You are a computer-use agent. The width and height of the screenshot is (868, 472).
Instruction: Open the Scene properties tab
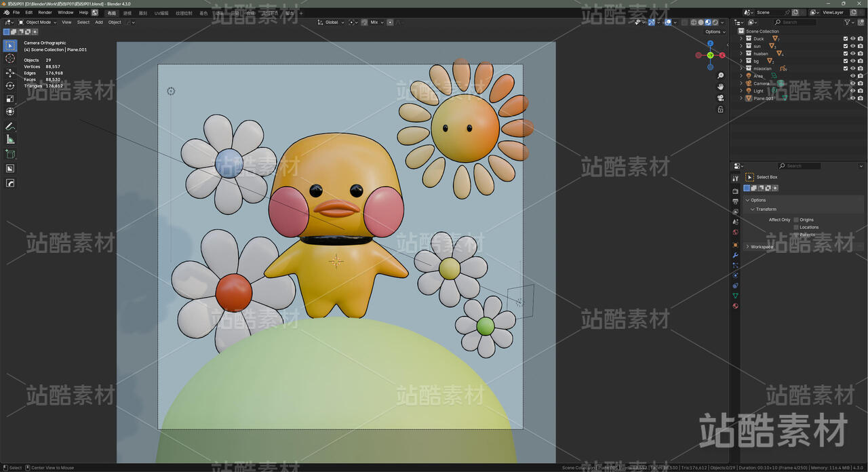[x=735, y=222]
